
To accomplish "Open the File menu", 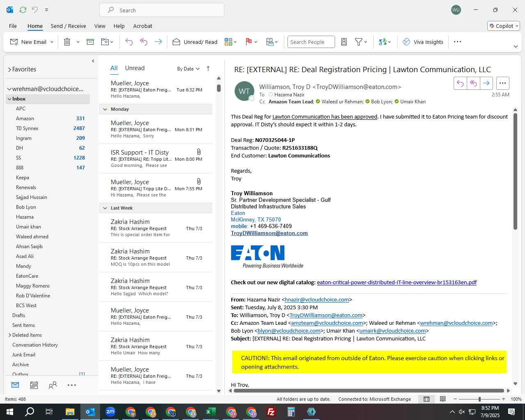I will [x=13, y=26].
